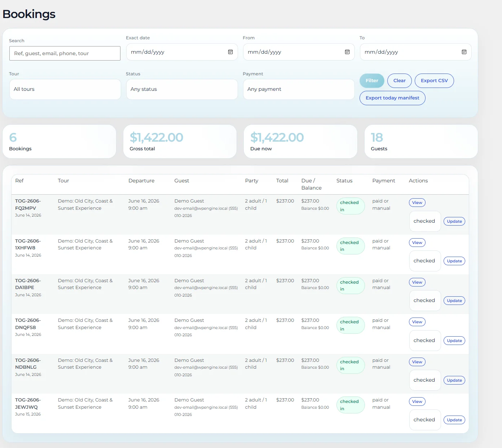
Task: View booking TOG-2606-NDBNLG
Action: [x=417, y=362]
